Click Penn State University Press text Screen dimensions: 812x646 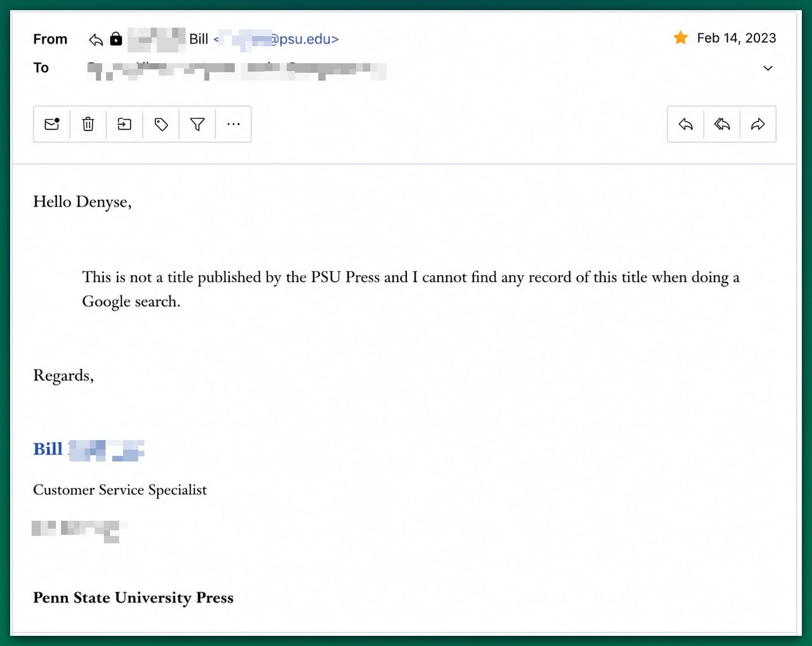point(133,597)
